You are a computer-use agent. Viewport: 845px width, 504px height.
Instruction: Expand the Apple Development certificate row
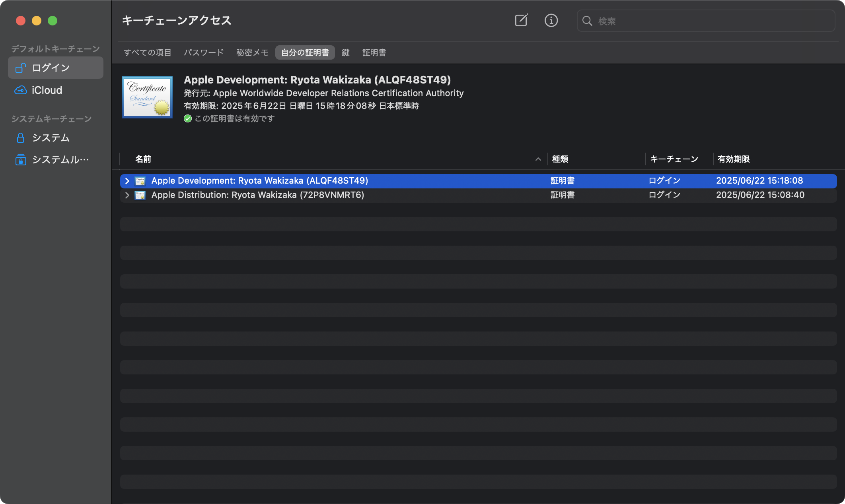point(127,181)
